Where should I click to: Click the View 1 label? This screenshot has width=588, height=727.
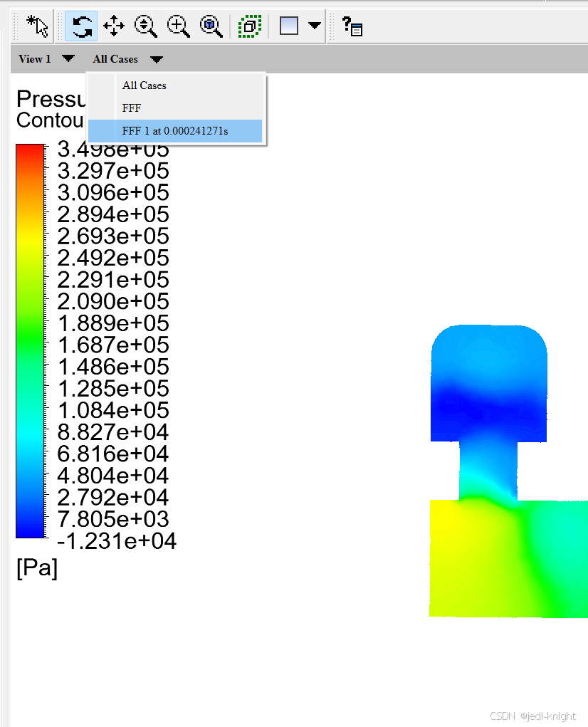35,59
